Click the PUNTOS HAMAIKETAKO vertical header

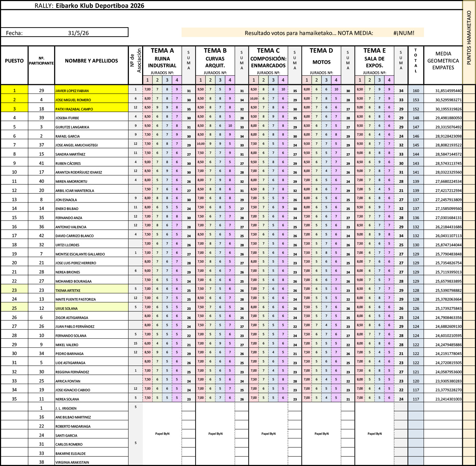469,37
